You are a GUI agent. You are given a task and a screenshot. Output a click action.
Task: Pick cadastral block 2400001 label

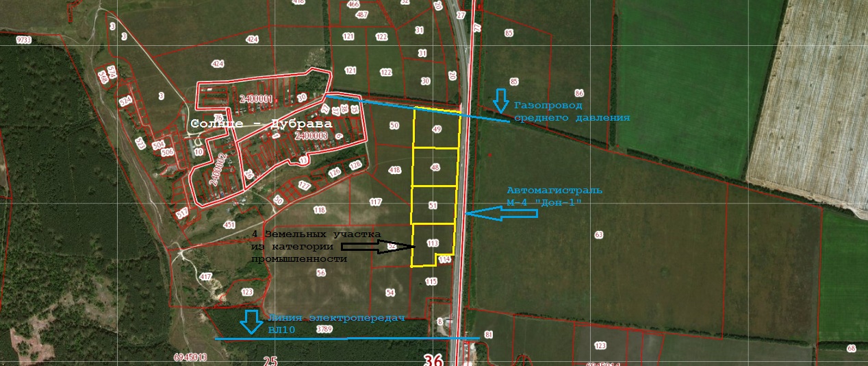[257, 99]
